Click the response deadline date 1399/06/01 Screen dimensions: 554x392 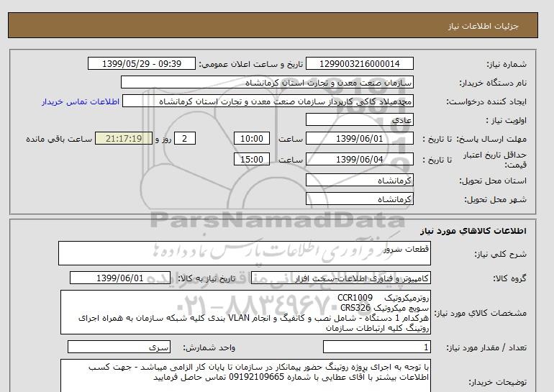pyautogui.click(x=359, y=138)
